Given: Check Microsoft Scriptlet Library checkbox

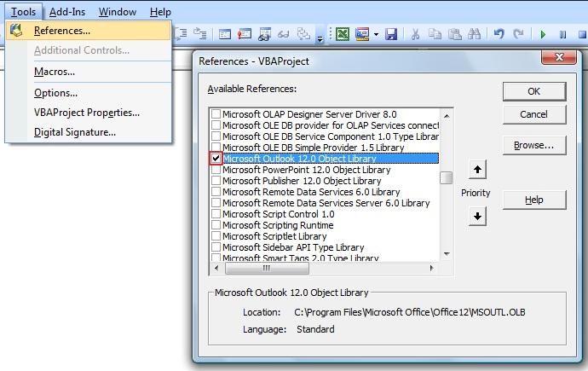Looking at the screenshot, I should (x=216, y=236).
